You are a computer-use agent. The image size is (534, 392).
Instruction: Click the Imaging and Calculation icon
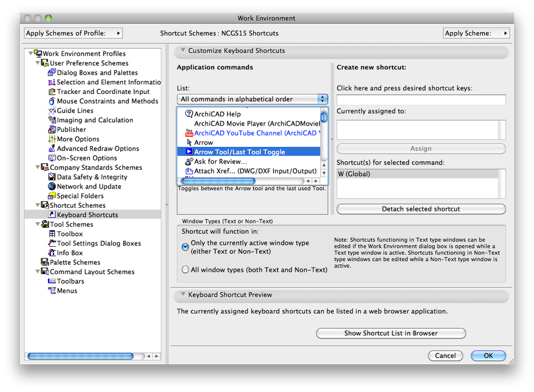point(52,120)
